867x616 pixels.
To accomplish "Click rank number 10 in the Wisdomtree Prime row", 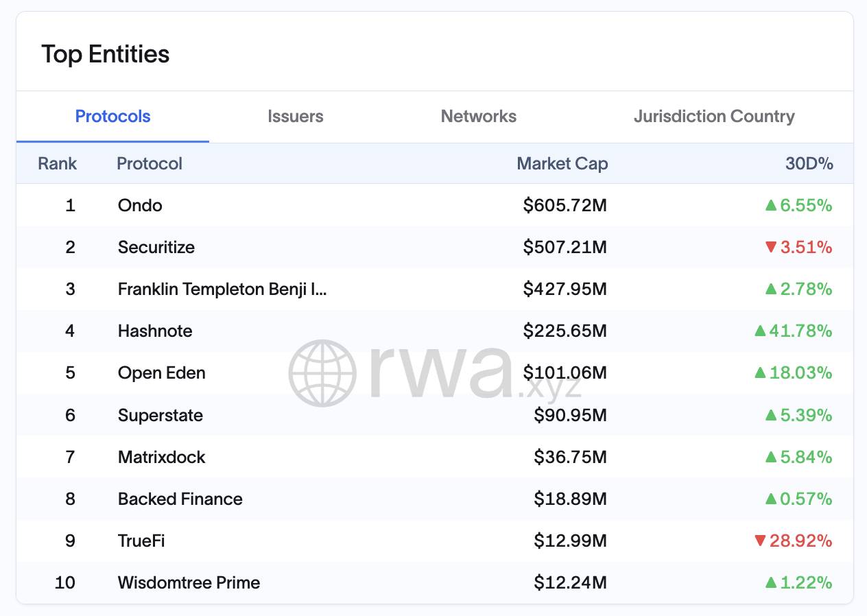I will pyautogui.click(x=65, y=582).
